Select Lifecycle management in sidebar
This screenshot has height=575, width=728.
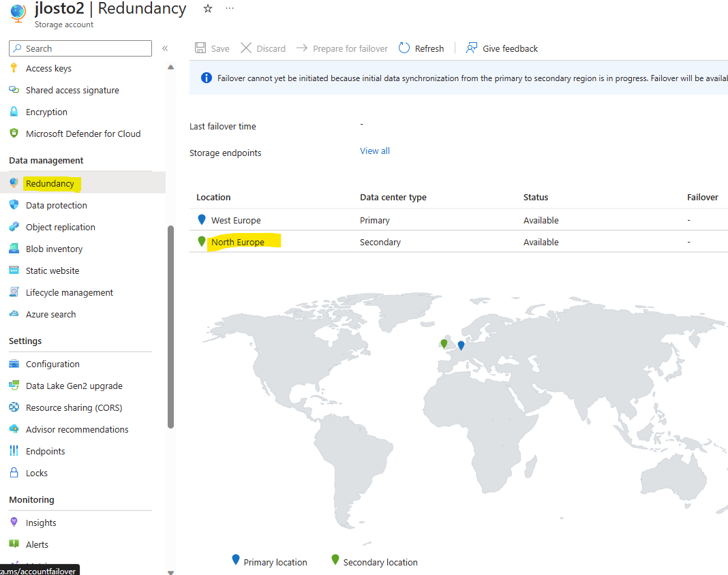tap(69, 292)
